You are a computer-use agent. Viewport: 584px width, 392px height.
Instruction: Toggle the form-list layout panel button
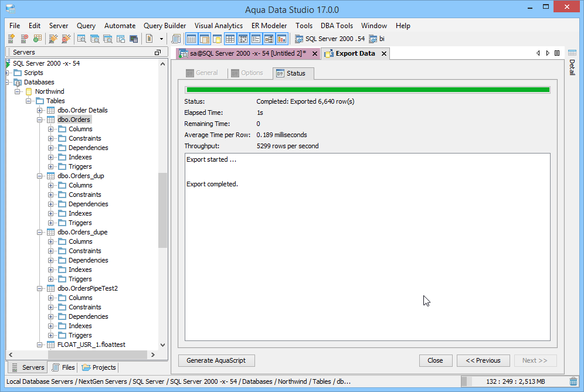[256, 39]
